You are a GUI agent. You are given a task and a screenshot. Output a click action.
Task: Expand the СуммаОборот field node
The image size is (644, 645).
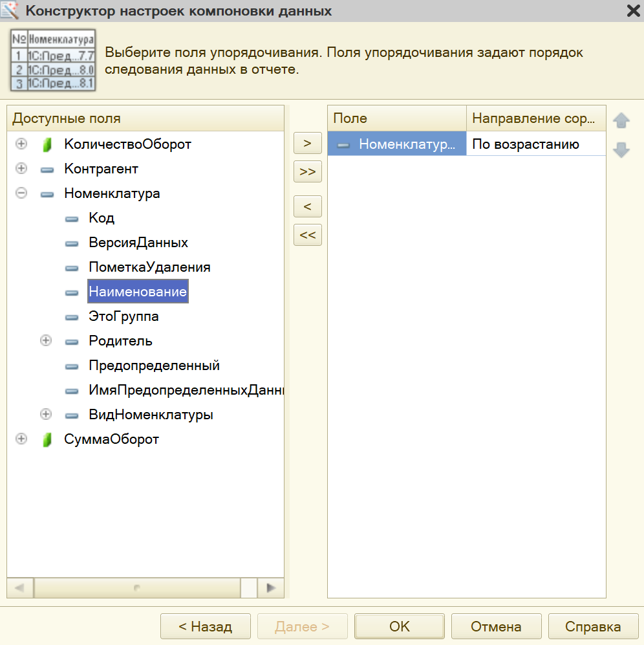point(21,439)
